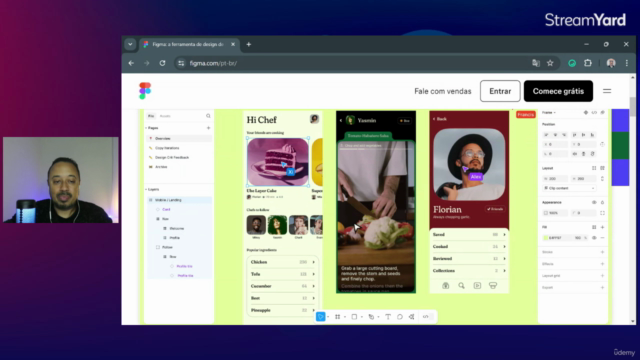Go back in Chrome
This screenshot has width=640, height=360.
[x=131, y=63]
